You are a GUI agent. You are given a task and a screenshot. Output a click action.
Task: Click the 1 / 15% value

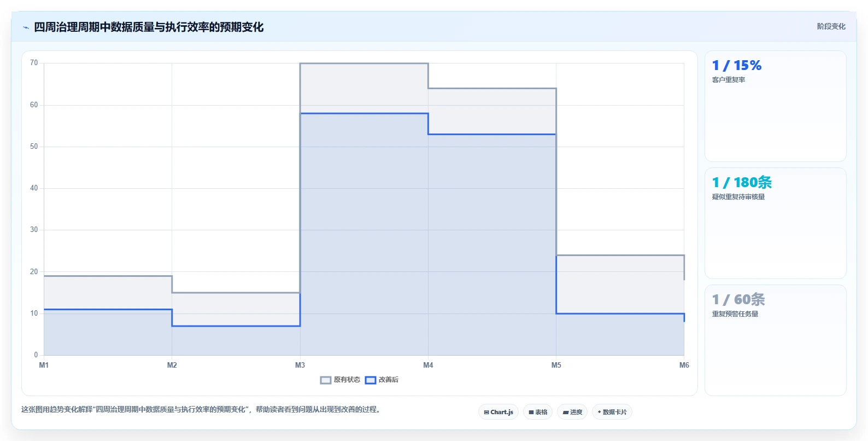[x=736, y=66]
